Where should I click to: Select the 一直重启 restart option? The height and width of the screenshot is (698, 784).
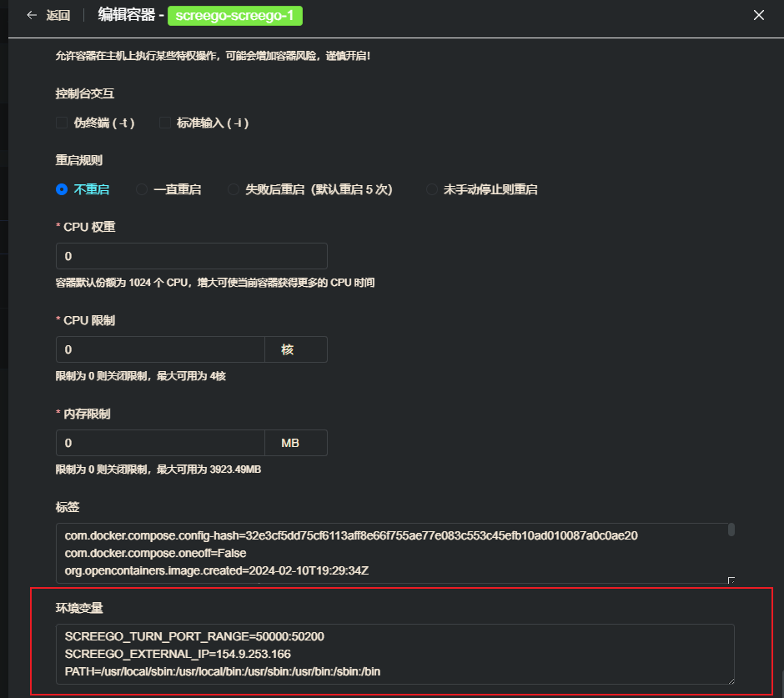coord(140,189)
